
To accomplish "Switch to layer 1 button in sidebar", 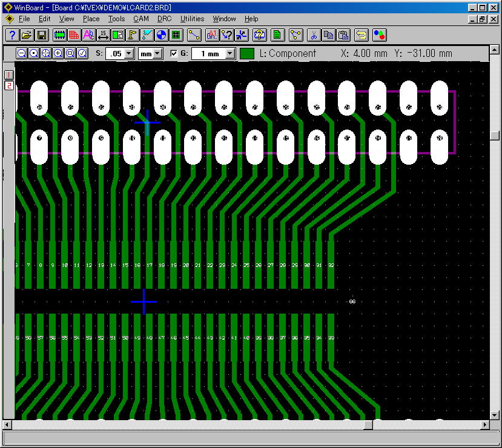I will click(9, 74).
